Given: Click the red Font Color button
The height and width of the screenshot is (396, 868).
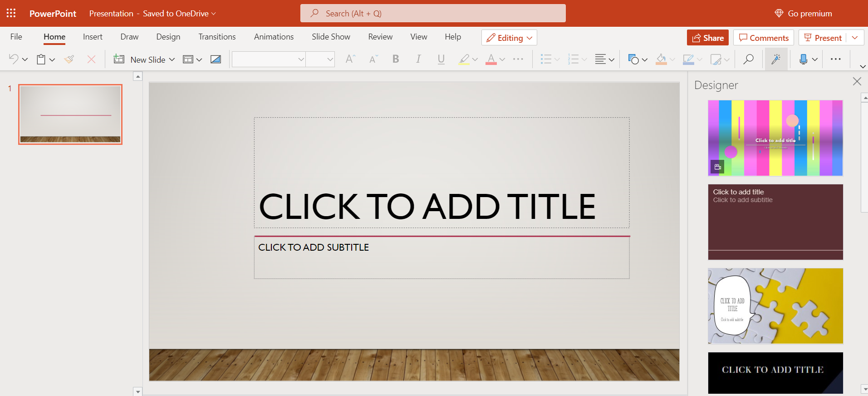Looking at the screenshot, I should pyautogui.click(x=491, y=59).
